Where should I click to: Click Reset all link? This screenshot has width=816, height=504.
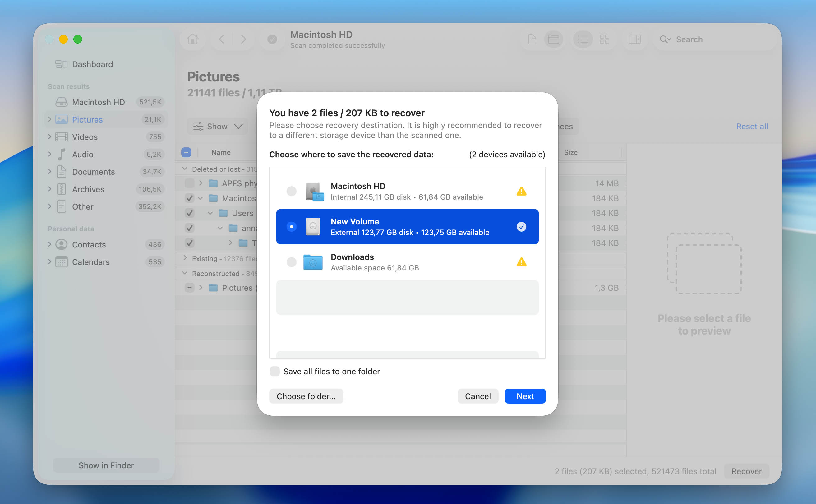[752, 126]
